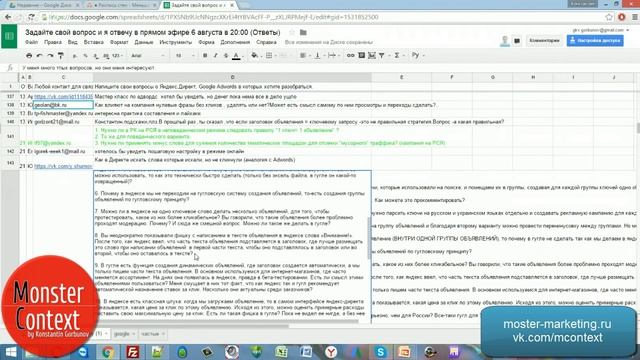Open Chrome from the taskbar
The width and height of the screenshot is (640, 360).
click(108, 352)
